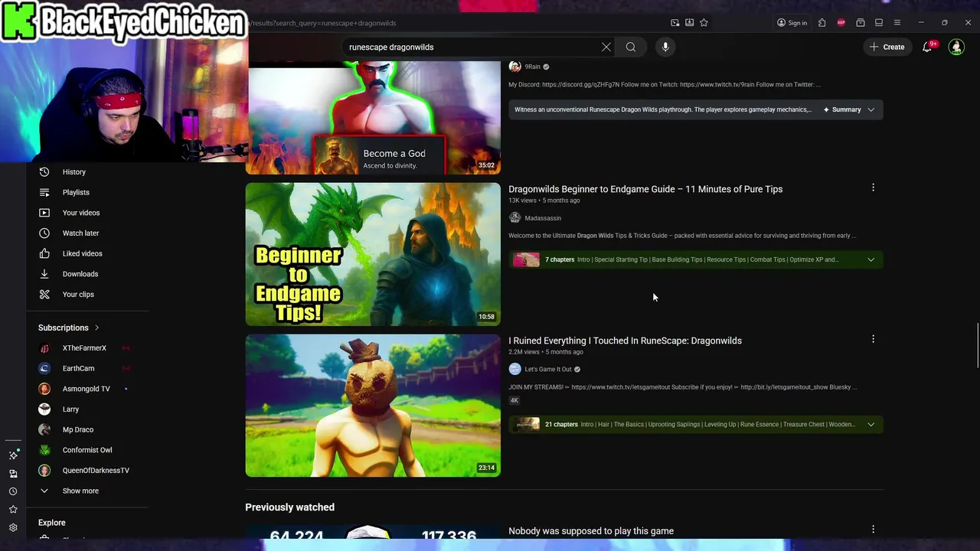Click the Explore section heading
This screenshot has height=551, width=980.
pyautogui.click(x=52, y=523)
